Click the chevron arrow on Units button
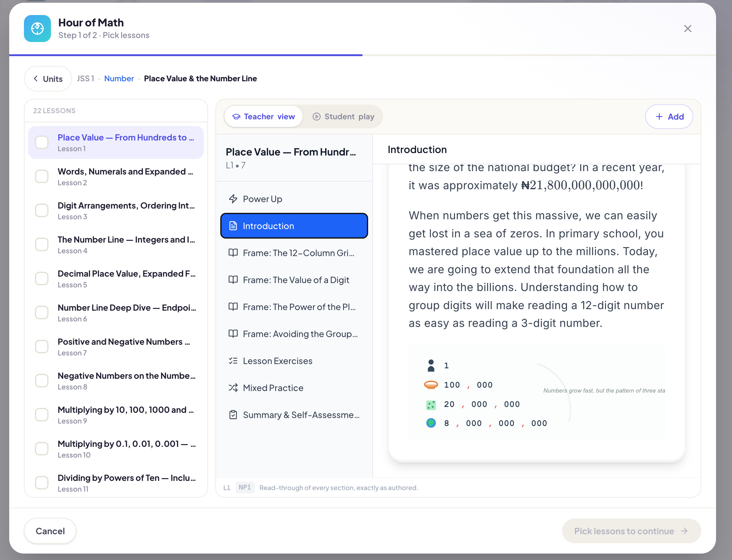 tap(36, 78)
